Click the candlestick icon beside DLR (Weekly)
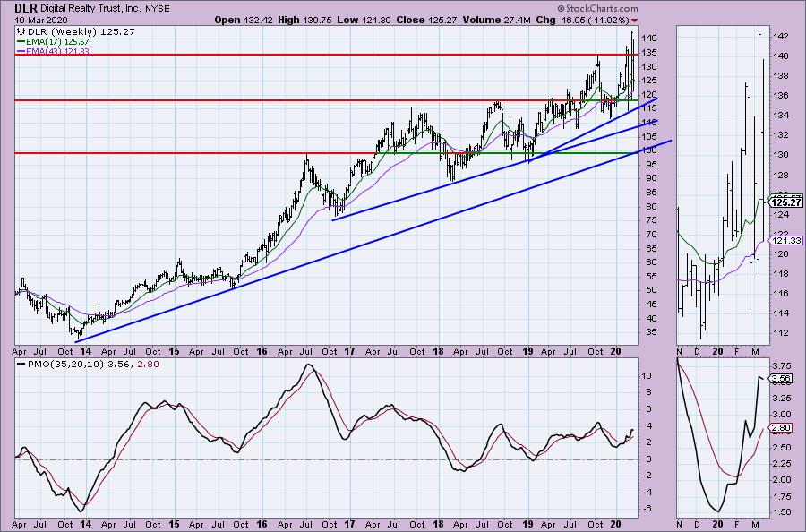This screenshot has height=532, width=806. tap(21, 32)
